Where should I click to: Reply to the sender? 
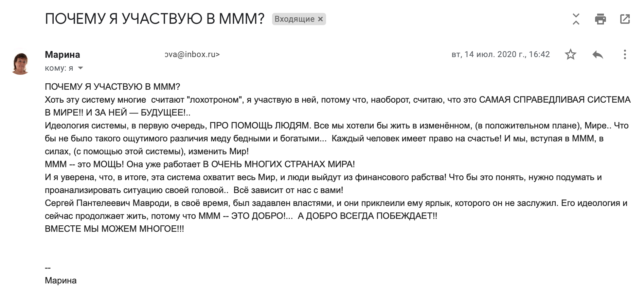tap(597, 54)
